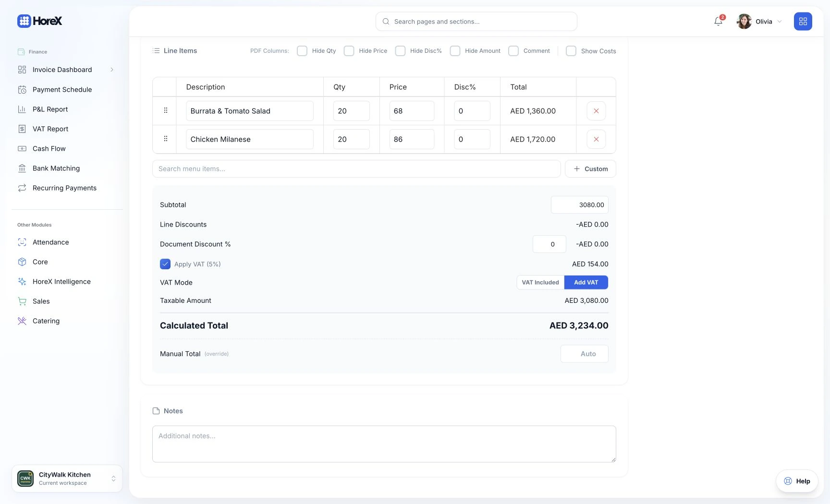Enable Hide Amount checkbox
830x504 pixels.
coord(455,51)
